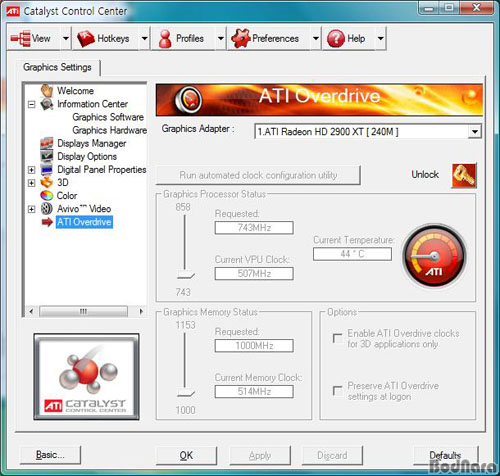Select Graphics Hardware in the tree
This screenshot has width=500, height=476.
point(110,130)
